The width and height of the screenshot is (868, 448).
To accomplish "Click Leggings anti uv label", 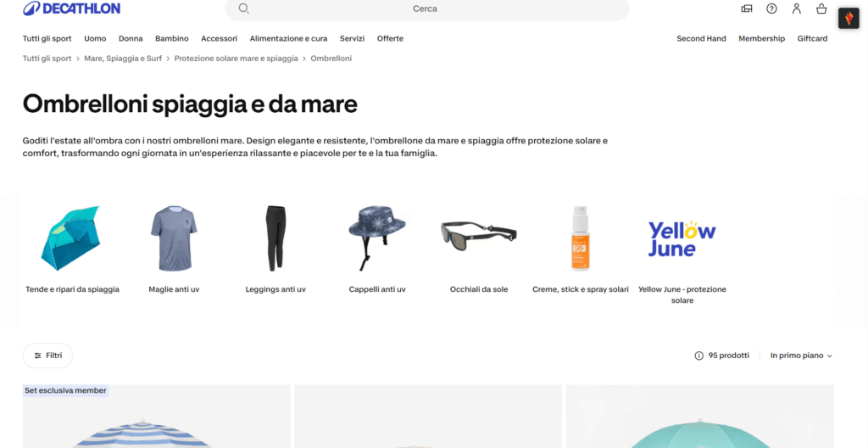I will pos(275,289).
